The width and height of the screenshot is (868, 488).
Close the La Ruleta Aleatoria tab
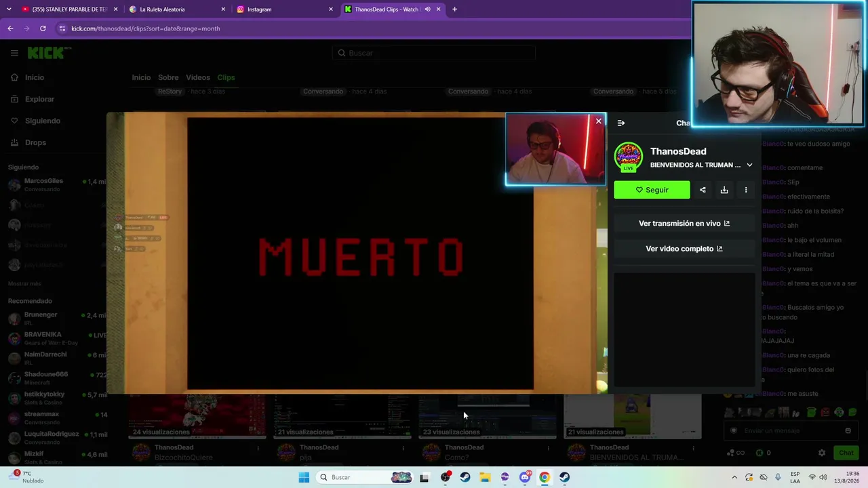tap(223, 9)
